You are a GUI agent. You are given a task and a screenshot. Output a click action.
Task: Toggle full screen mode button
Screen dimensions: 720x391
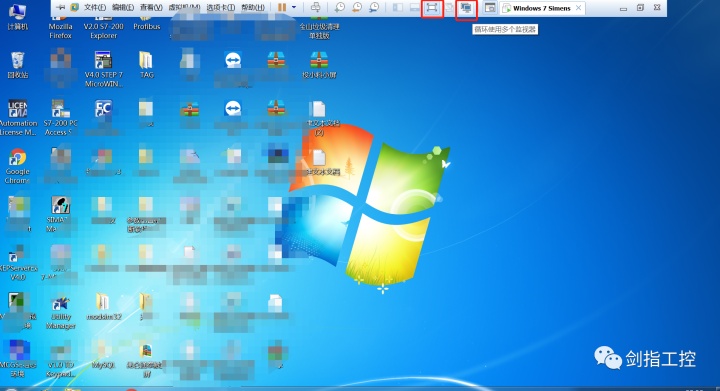[x=432, y=8]
